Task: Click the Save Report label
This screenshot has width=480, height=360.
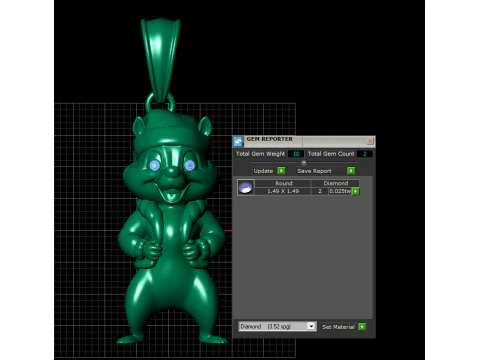Action: 314,171
